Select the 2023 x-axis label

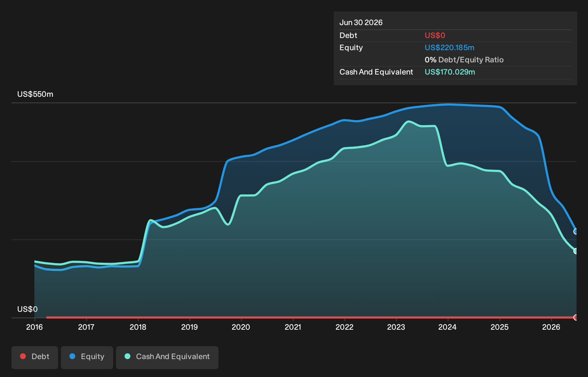(396, 327)
